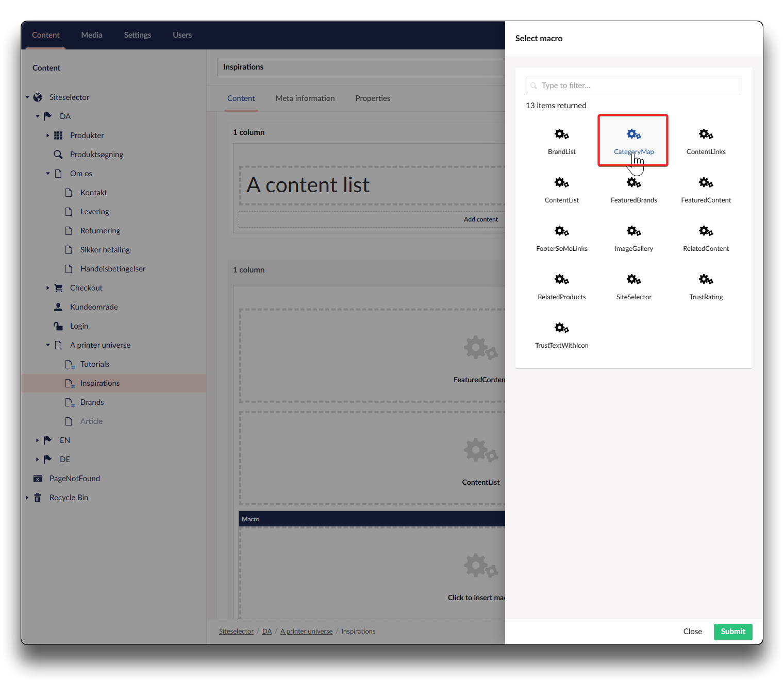Select the BrandList macro icon
784x682 pixels.
click(561, 135)
